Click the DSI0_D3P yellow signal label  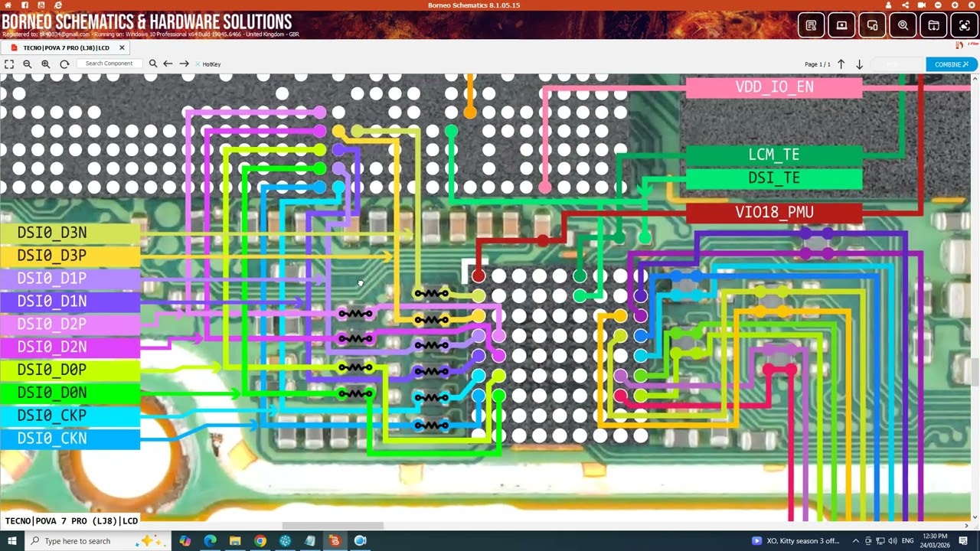point(70,256)
